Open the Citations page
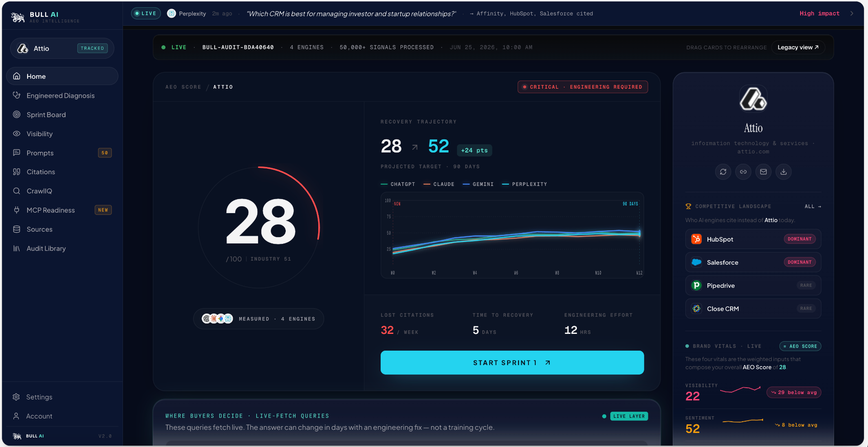This screenshot has width=868, height=447. (62, 172)
